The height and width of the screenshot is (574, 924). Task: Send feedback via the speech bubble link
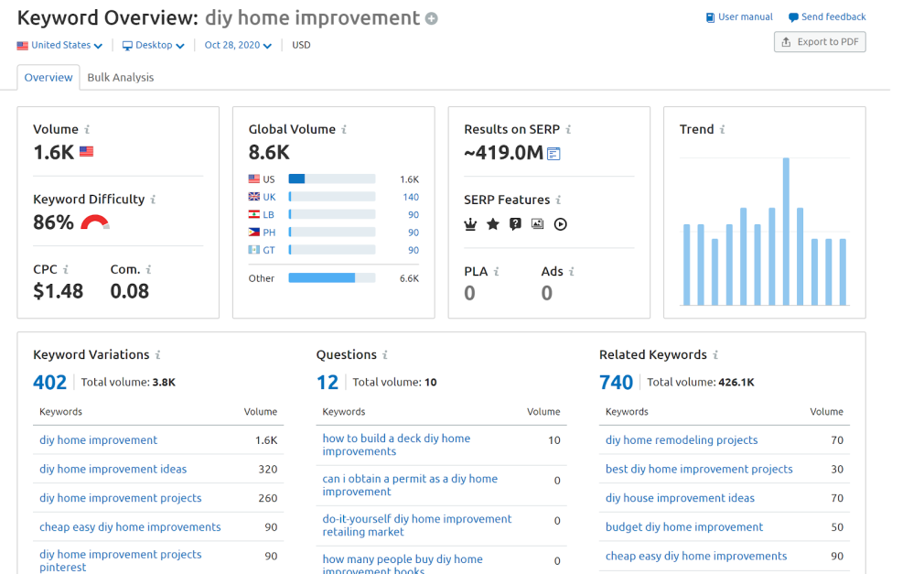click(827, 17)
